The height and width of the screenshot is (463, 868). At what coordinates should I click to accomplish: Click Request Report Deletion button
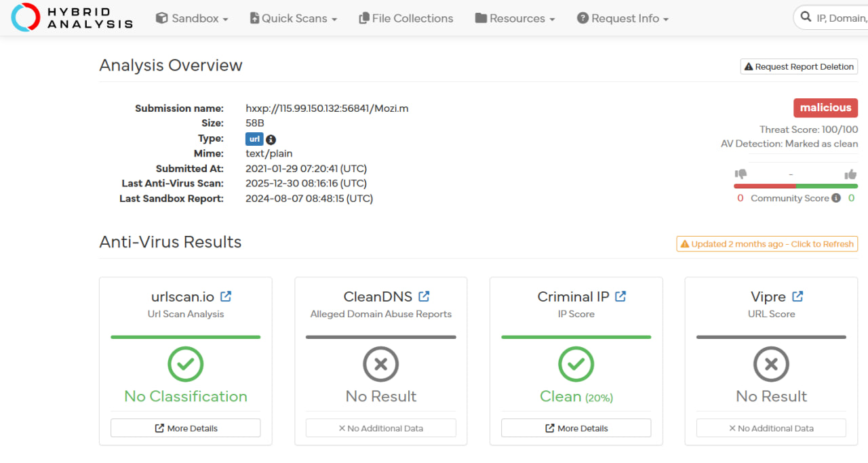pyautogui.click(x=799, y=66)
